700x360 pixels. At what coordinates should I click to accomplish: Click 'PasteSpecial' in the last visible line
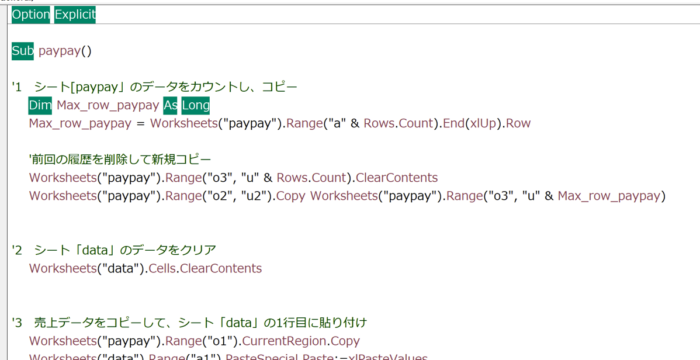tap(262, 357)
